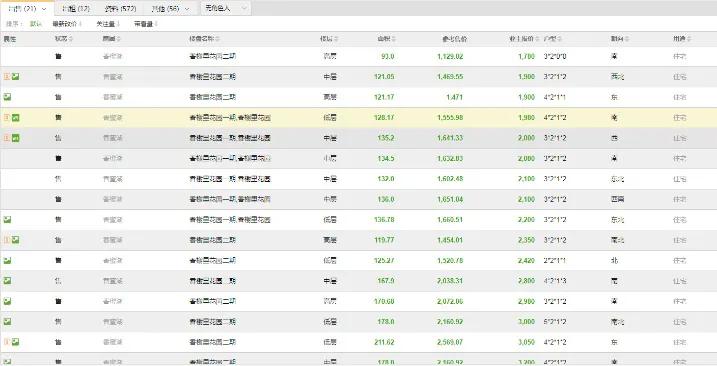Select the area value 134.5

point(386,158)
